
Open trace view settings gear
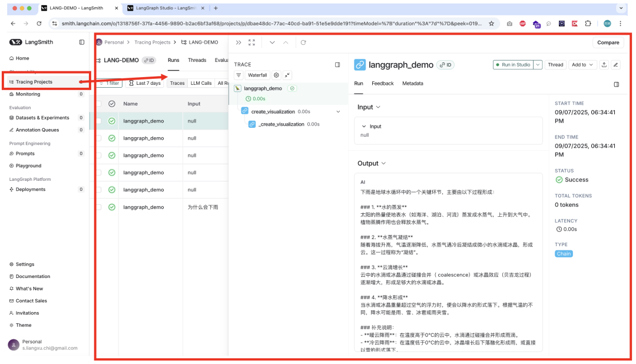click(x=276, y=75)
